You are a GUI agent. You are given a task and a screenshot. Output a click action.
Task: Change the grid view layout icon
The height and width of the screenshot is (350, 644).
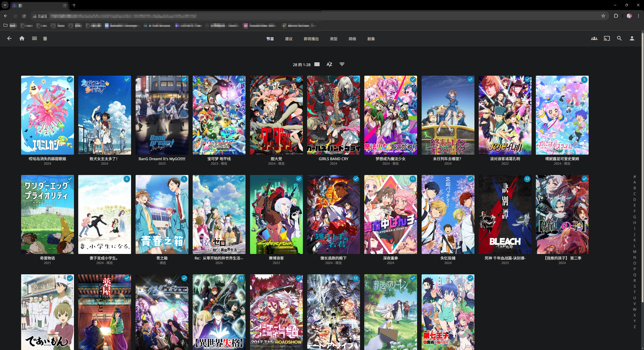[317, 64]
